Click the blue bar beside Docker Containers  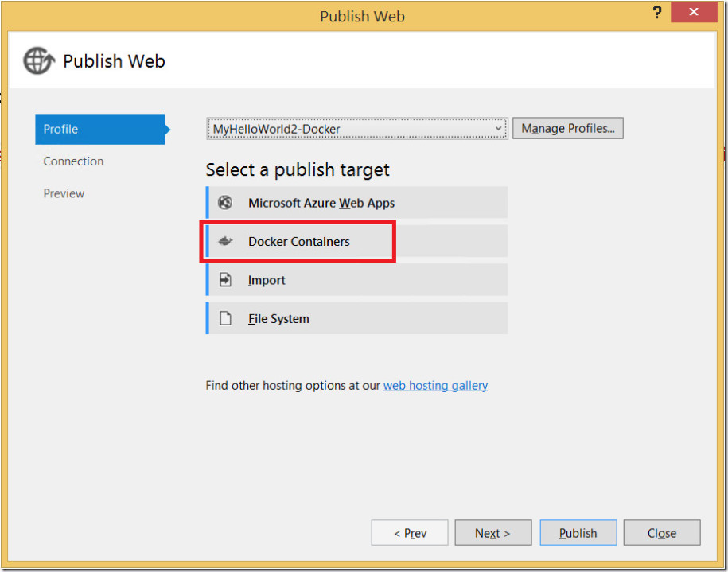tap(207, 242)
